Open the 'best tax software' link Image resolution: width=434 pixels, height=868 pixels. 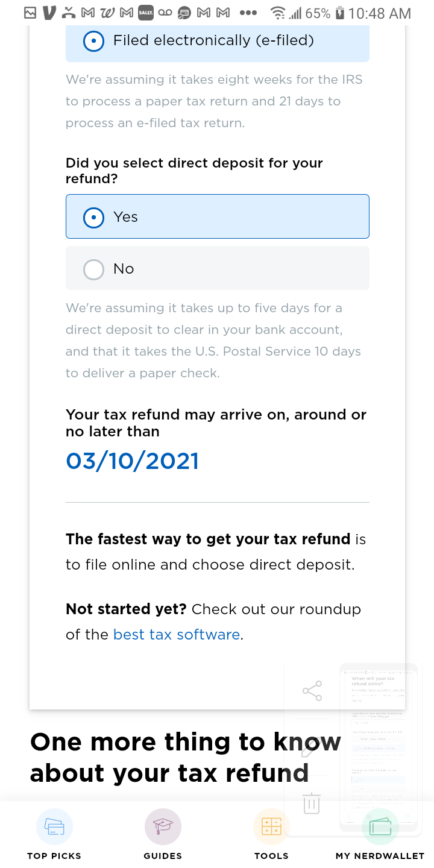(x=177, y=635)
